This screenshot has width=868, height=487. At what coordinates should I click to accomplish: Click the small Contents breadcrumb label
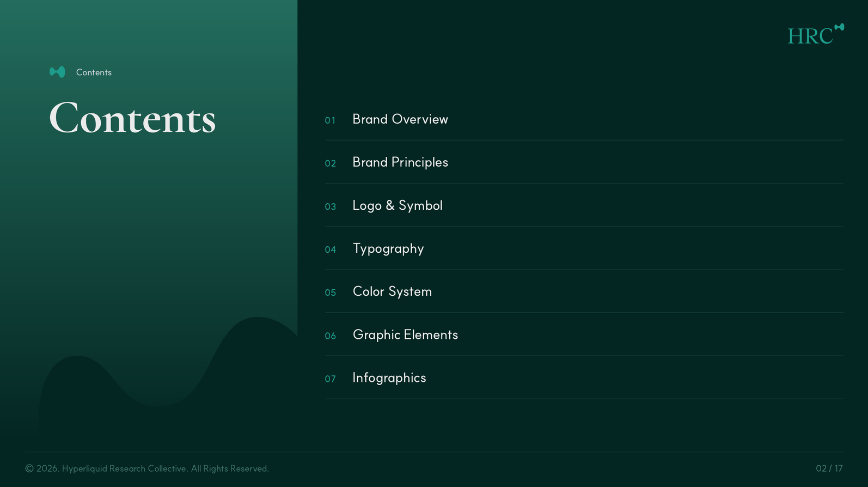(94, 72)
